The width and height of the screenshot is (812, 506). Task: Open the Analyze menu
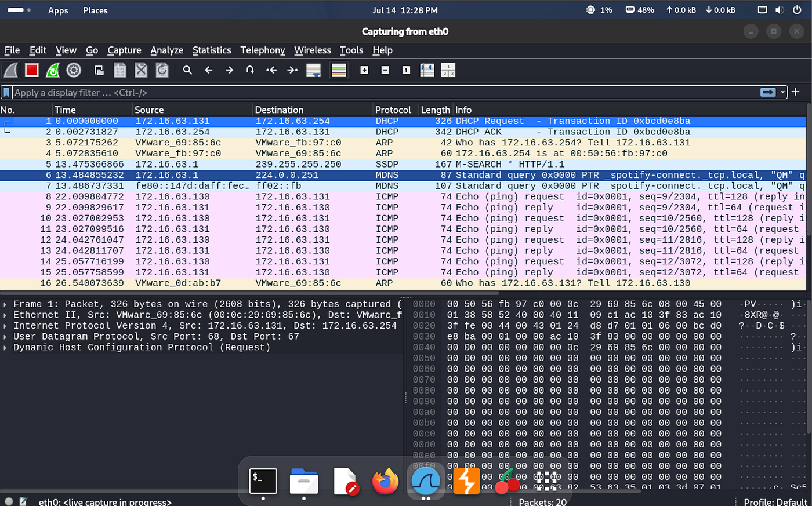coord(167,50)
